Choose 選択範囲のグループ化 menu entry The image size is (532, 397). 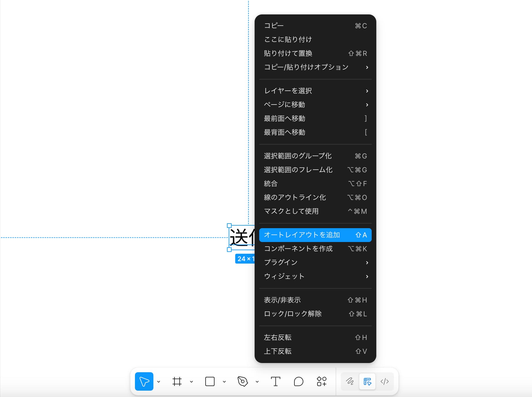tap(315, 156)
